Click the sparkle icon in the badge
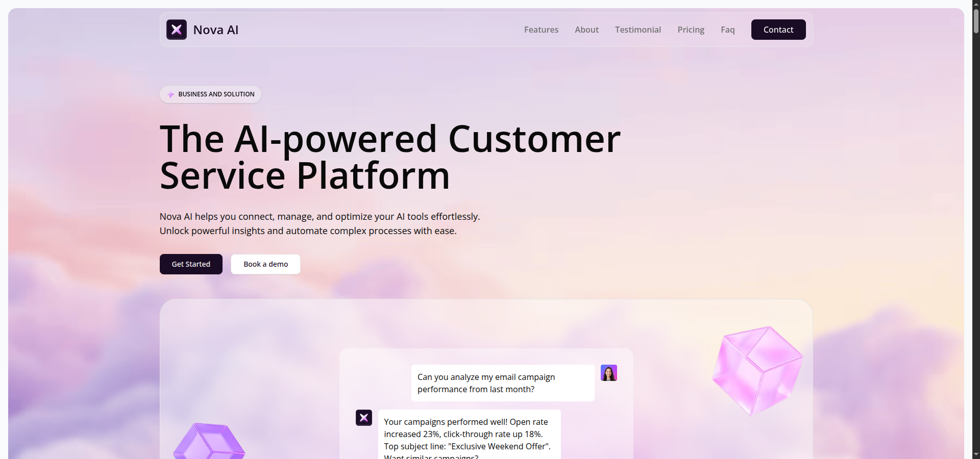The width and height of the screenshot is (980, 459). click(171, 94)
